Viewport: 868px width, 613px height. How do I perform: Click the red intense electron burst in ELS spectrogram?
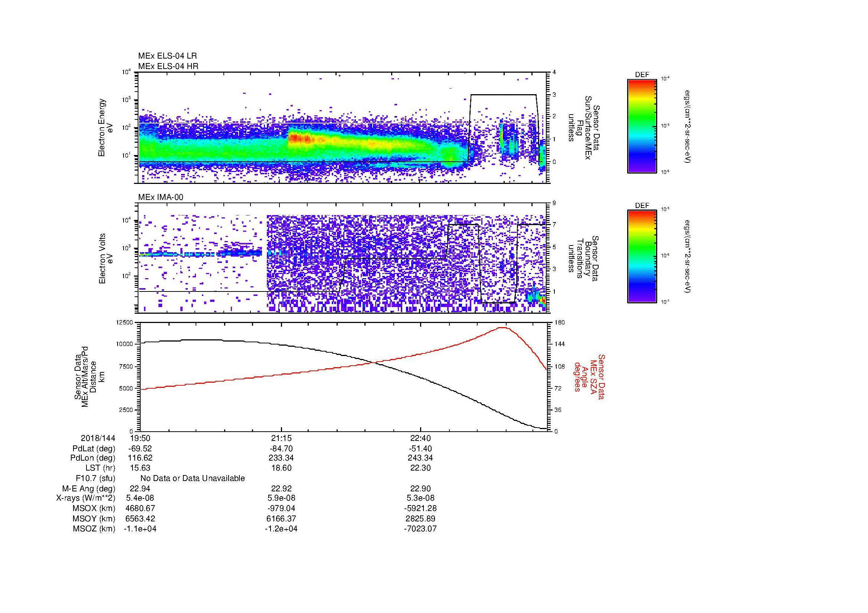click(301, 139)
